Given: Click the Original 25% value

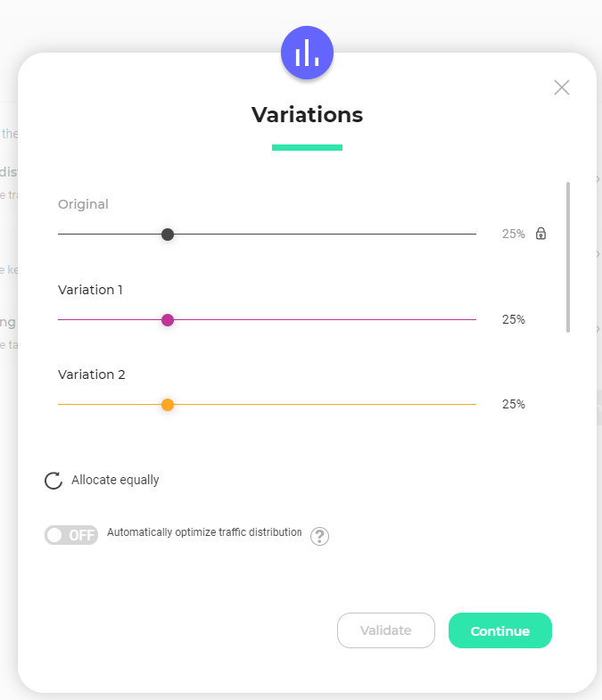Looking at the screenshot, I should tap(513, 234).
